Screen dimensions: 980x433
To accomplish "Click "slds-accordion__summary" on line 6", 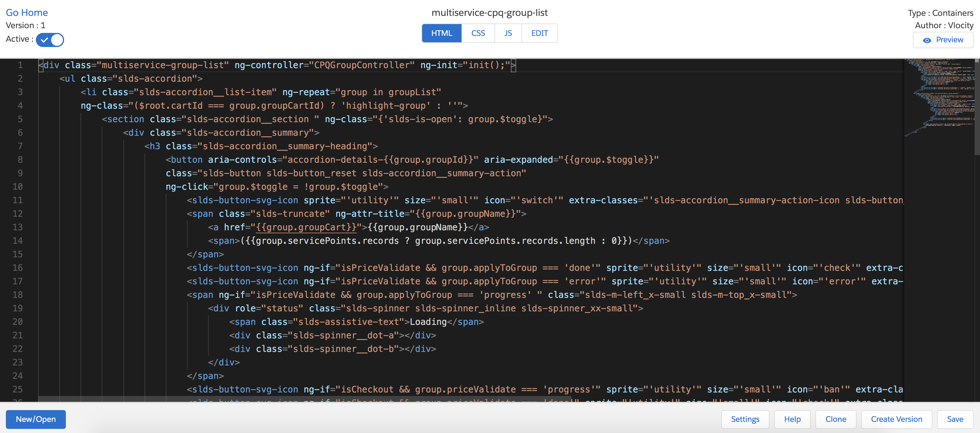I will (248, 133).
